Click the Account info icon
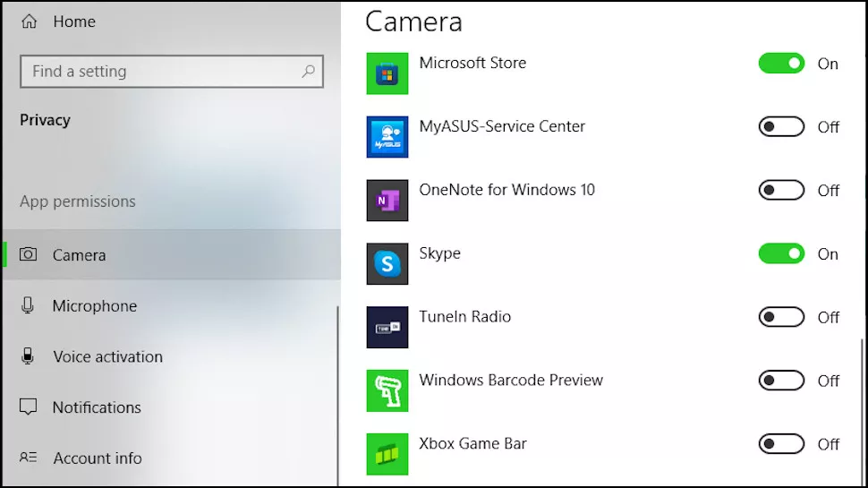868x488 pixels. coord(29,458)
